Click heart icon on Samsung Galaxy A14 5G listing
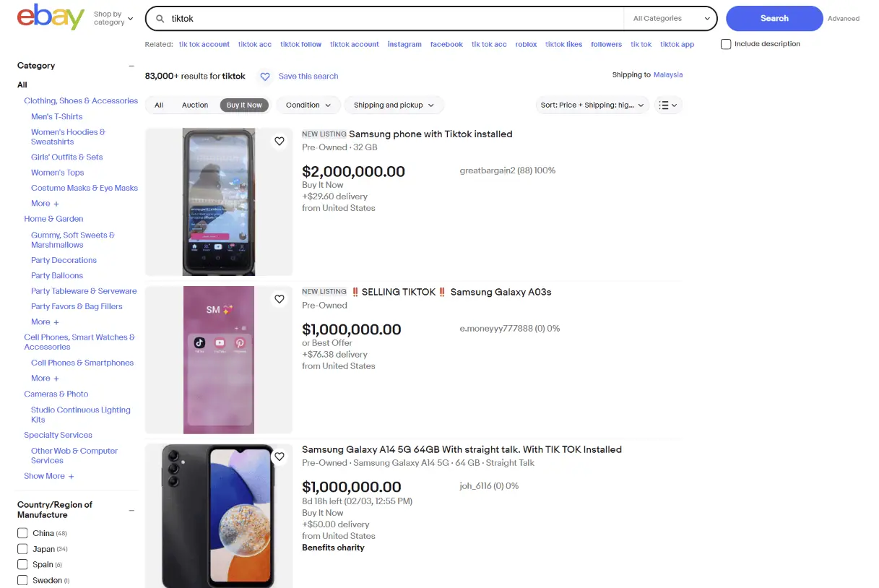The image size is (879, 588). click(280, 457)
